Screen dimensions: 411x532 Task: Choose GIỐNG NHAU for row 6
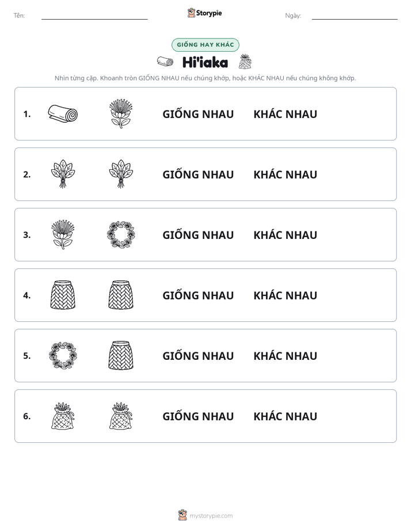point(198,416)
